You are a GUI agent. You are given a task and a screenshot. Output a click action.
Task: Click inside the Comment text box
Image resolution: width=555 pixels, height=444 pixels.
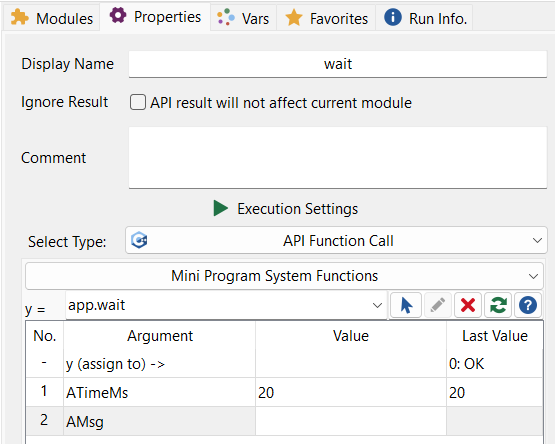click(338, 158)
